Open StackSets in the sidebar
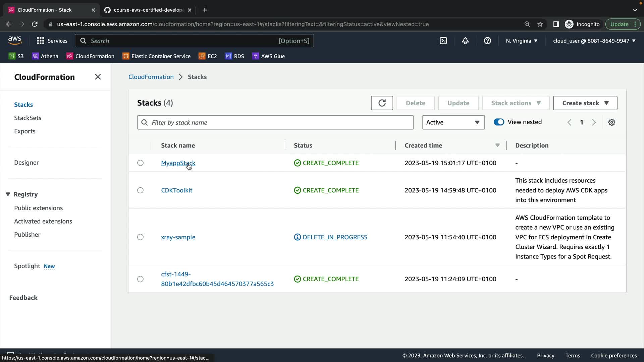The height and width of the screenshot is (362, 644). pyautogui.click(x=28, y=118)
